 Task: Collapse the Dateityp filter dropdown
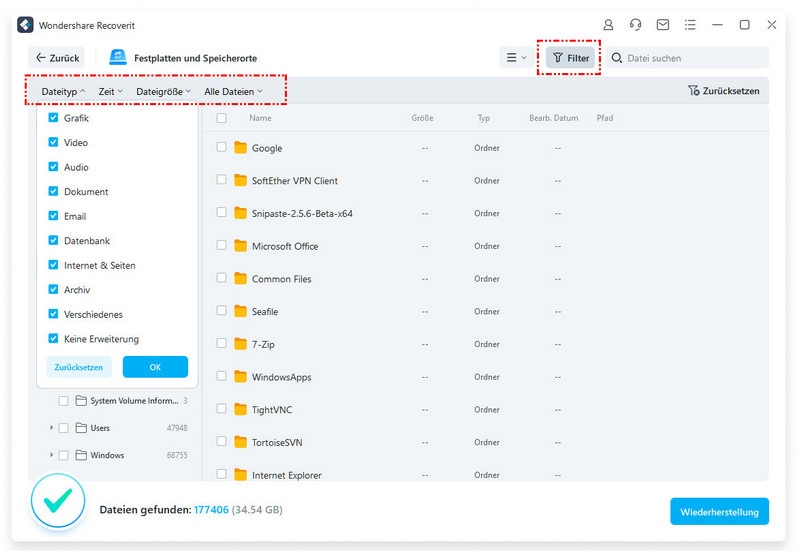[63, 91]
